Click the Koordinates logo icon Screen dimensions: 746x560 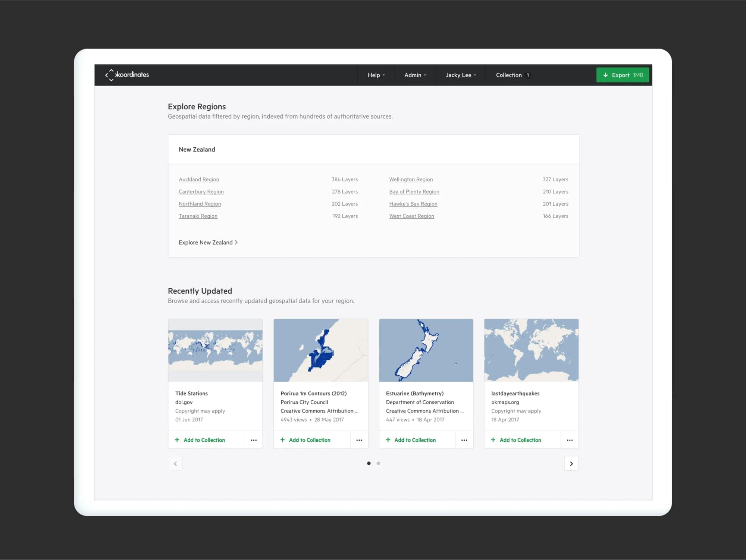(111, 75)
